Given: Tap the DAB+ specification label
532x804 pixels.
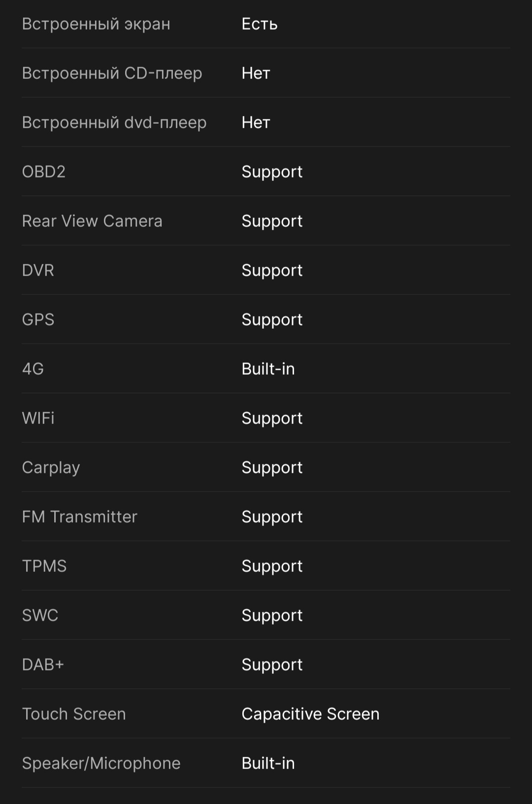Looking at the screenshot, I should point(43,664).
